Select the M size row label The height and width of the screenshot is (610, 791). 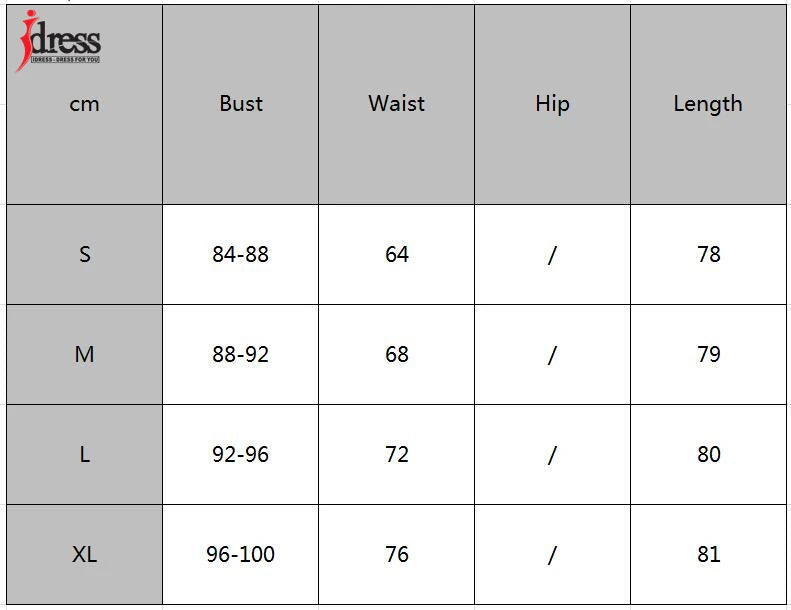84,354
